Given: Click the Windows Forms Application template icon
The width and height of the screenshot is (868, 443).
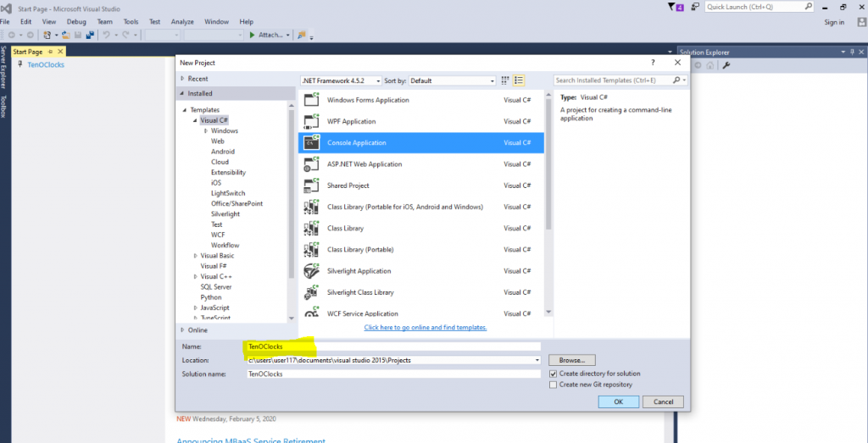Looking at the screenshot, I should pos(312,100).
